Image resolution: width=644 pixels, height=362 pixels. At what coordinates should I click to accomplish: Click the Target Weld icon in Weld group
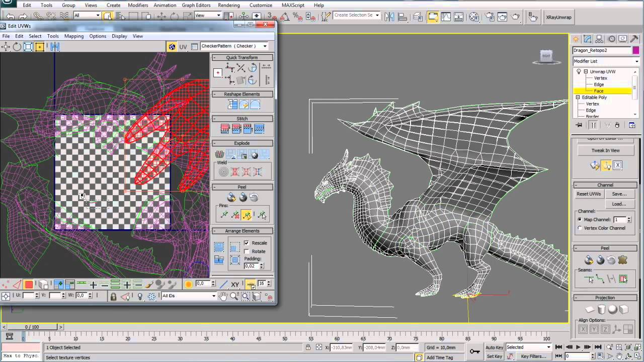[223, 172]
